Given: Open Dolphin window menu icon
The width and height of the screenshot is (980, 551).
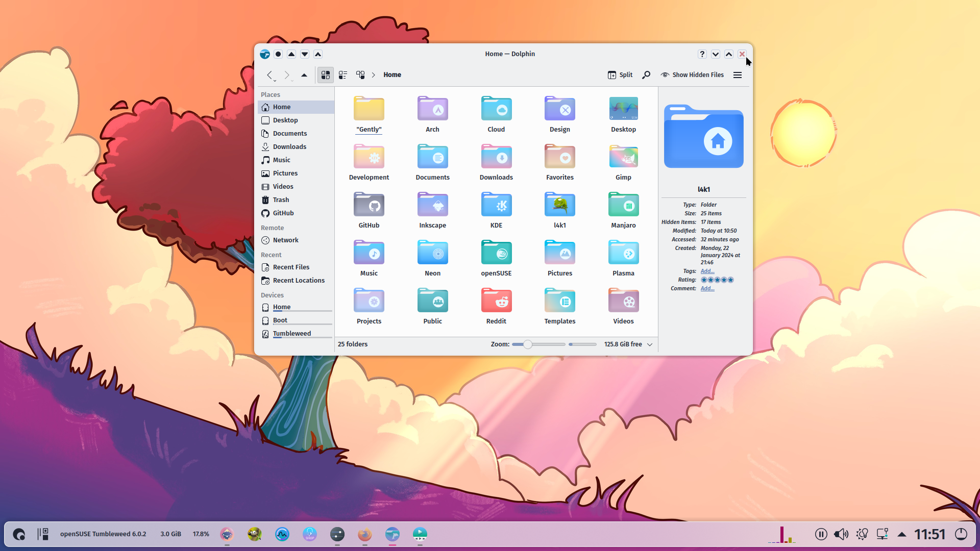Looking at the screenshot, I should point(265,54).
